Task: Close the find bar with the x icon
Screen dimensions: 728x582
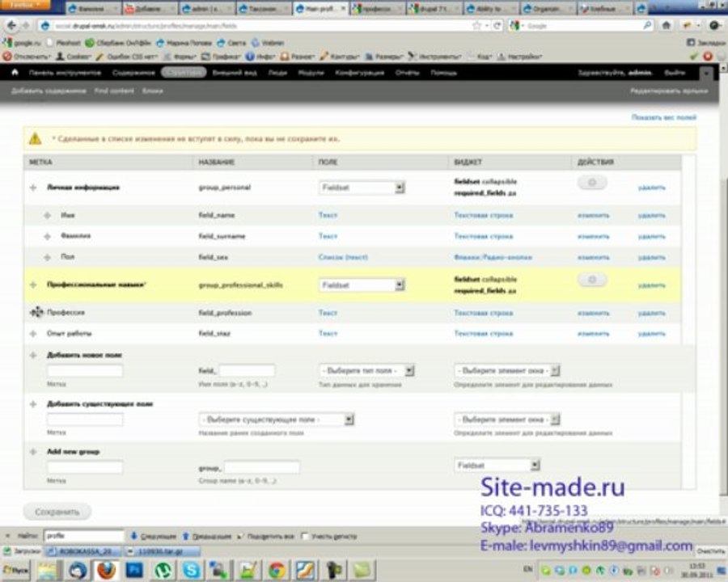Action: [x=7, y=536]
